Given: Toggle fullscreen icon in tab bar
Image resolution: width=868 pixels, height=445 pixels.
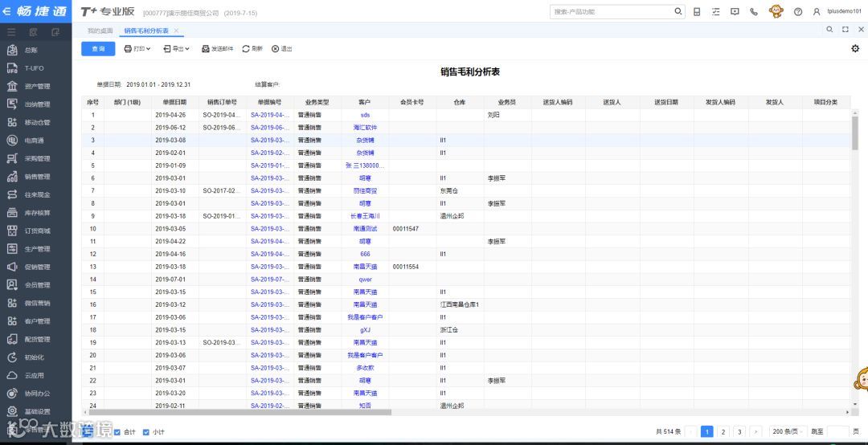Looking at the screenshot, I should click(x=845, y=30).
